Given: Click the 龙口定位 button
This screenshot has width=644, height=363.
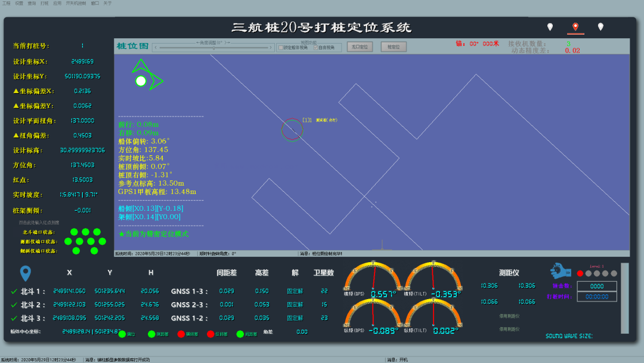Looking at the screenshot, I should tap(360, 47).
